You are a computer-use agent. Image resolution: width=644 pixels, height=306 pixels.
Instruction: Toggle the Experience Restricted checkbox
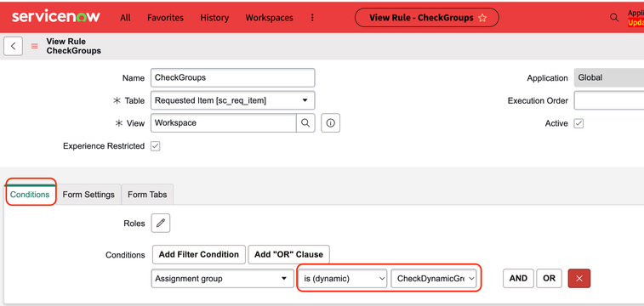pos(155,146)
